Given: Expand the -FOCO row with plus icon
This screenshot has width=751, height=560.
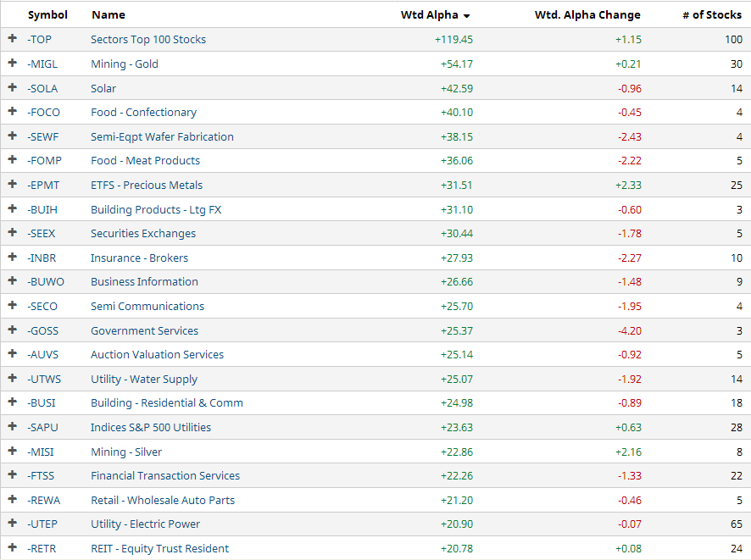Looking at the screenshot, I should point(13,111).
